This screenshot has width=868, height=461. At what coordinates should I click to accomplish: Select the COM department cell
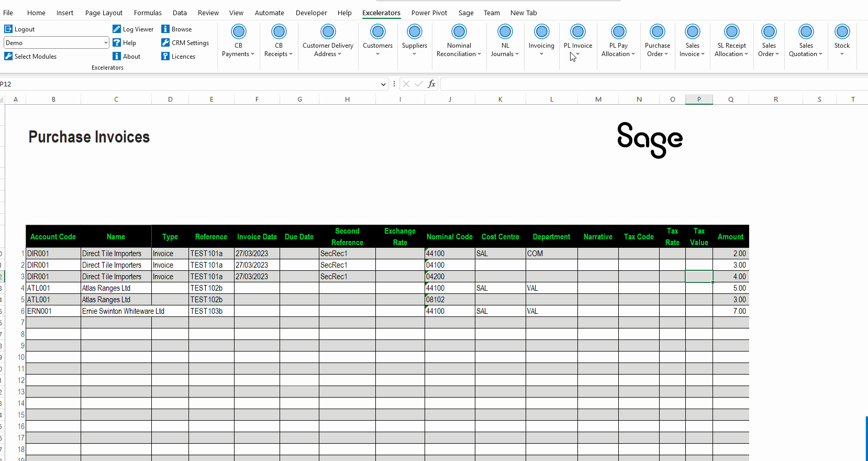coord(552,254)
